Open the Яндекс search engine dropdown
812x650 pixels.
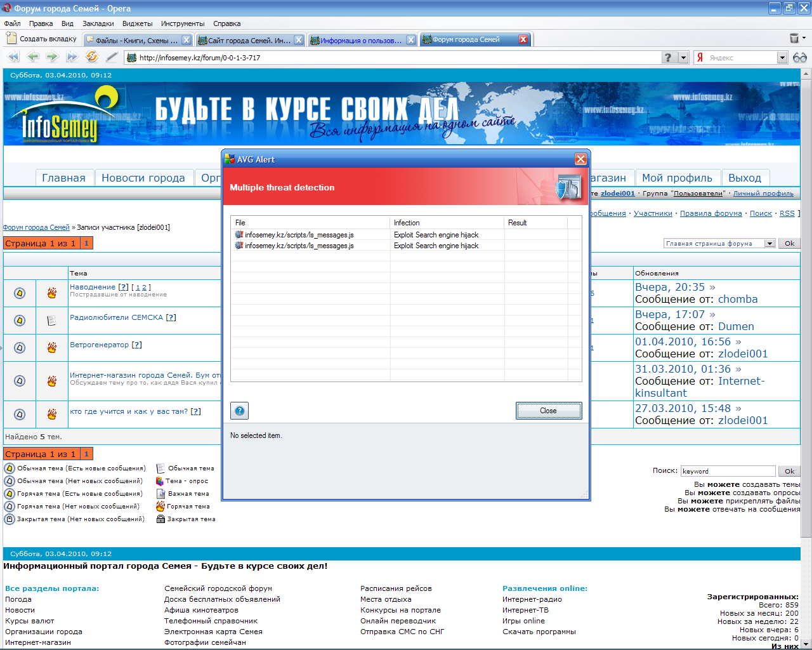(x=782, y=58)
